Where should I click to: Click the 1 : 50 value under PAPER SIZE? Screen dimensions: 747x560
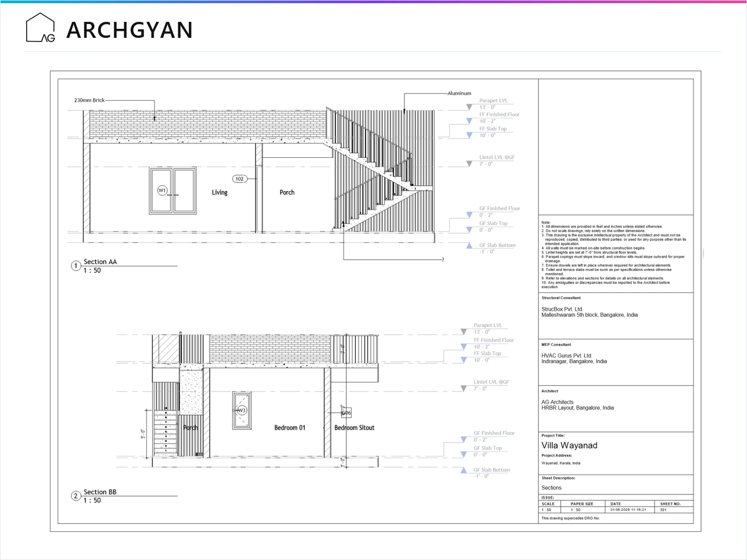576,510
